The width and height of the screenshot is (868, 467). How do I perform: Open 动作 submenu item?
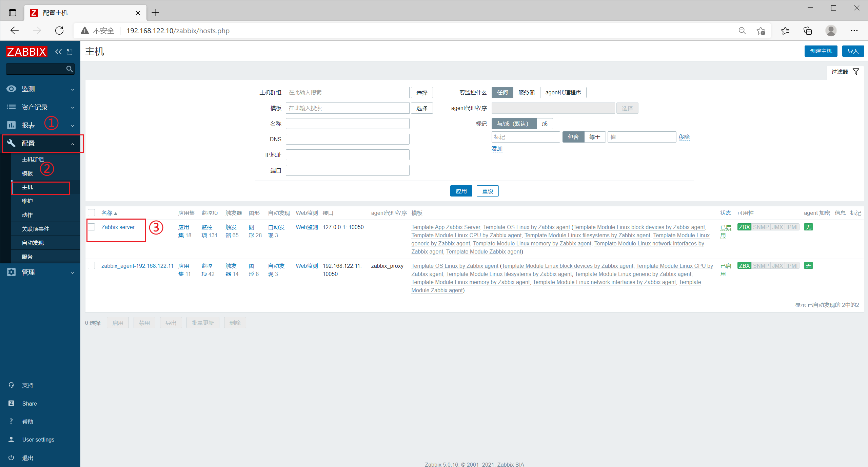[27, 215]
